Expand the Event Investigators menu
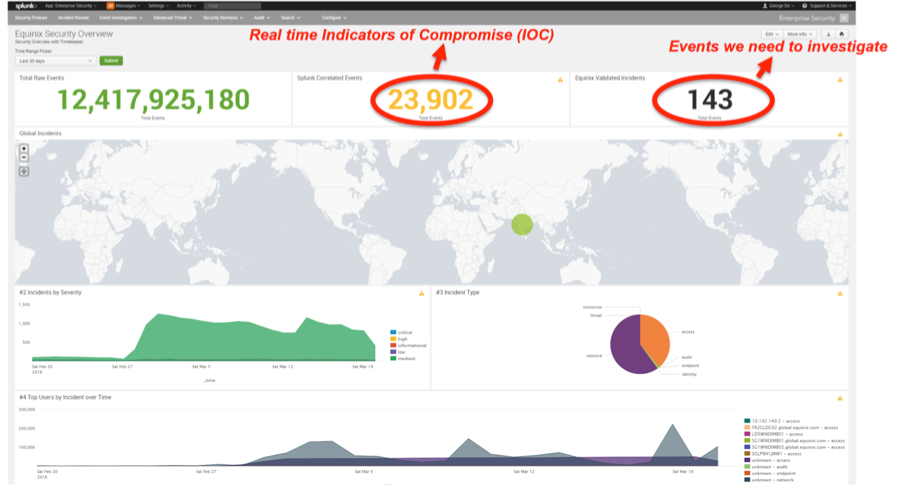 pos(121,18)
